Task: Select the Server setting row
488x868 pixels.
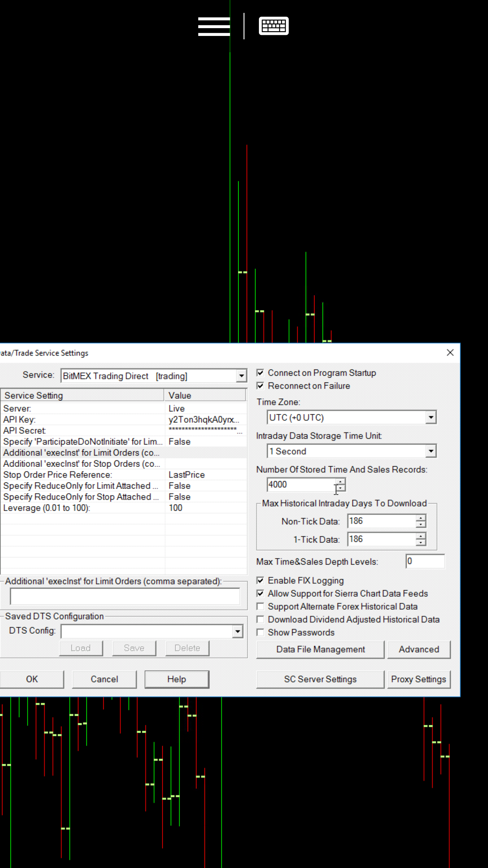Action: [x=124, y=409]
